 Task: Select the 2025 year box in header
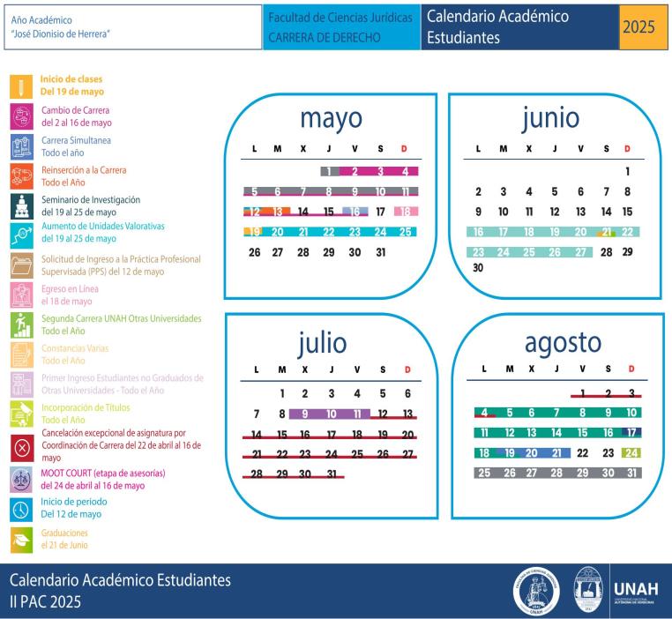tap(643, 27)
